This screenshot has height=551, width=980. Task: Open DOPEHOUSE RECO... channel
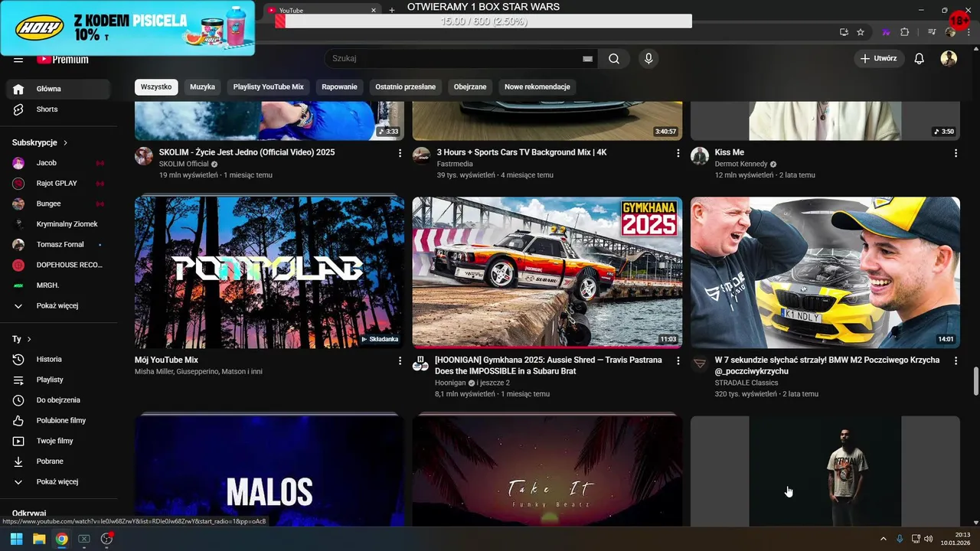tap(58, 265)
